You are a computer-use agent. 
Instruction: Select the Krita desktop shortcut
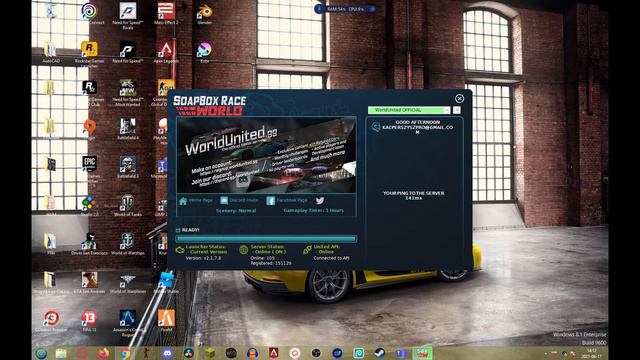204,52
